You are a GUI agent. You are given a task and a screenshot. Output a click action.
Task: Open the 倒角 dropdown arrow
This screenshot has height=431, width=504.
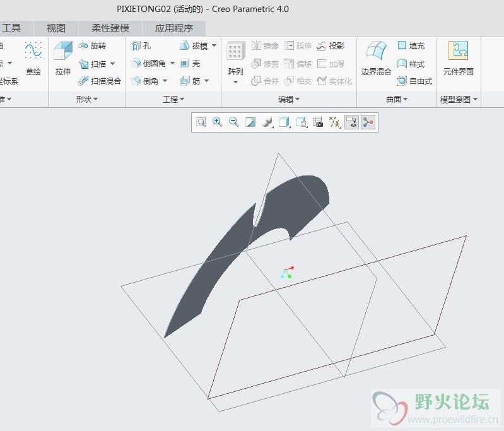pyautogui.click(x=165, y=81)
